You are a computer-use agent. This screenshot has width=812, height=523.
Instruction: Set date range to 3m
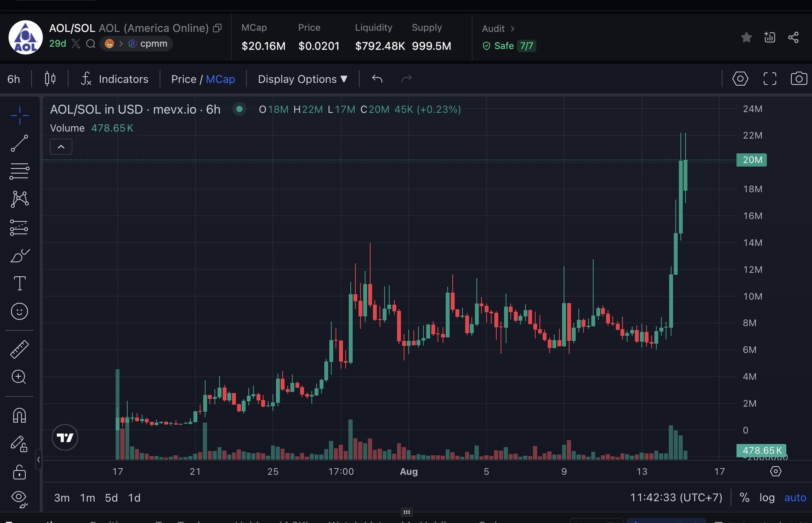pyautogui.click(x=62, y=498)
